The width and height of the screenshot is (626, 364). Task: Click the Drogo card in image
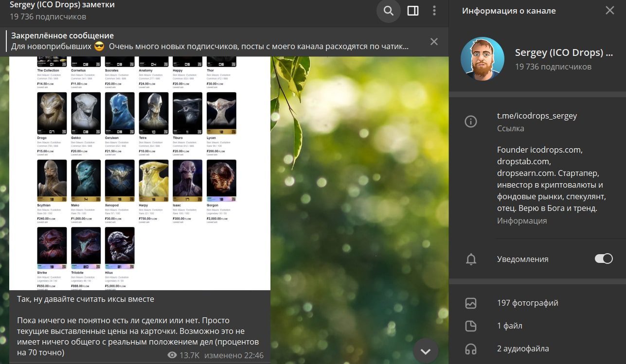point(52,113)
